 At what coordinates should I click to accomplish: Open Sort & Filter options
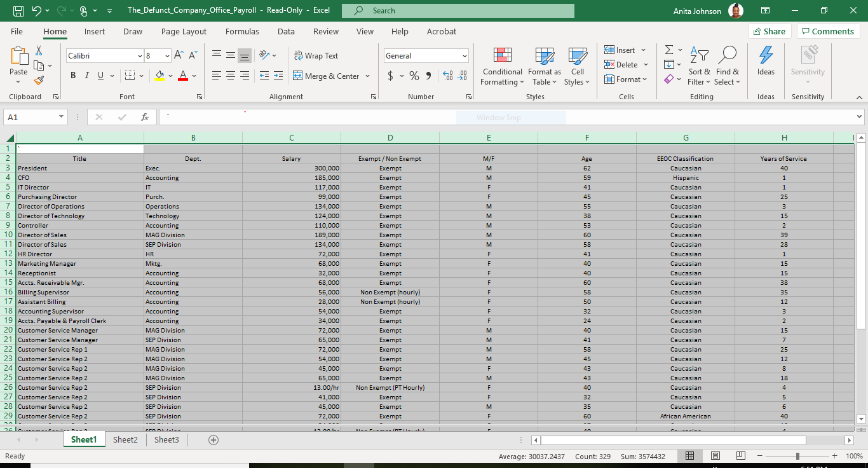[699, 66]
